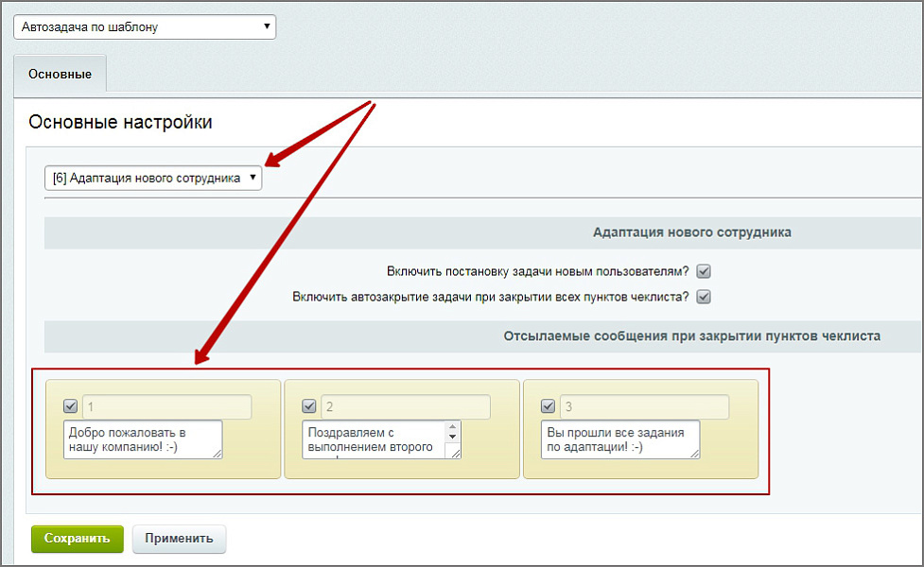This screenshot has height=567, width=924.
Task: Click the title field labeled "1"
Action: 166,406
